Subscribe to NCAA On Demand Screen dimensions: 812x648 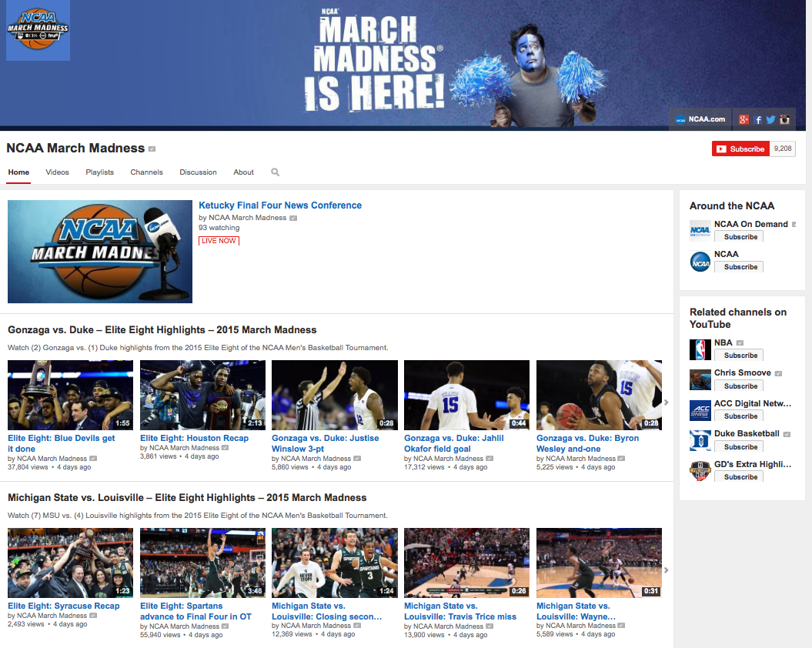(x=739, y=237)
